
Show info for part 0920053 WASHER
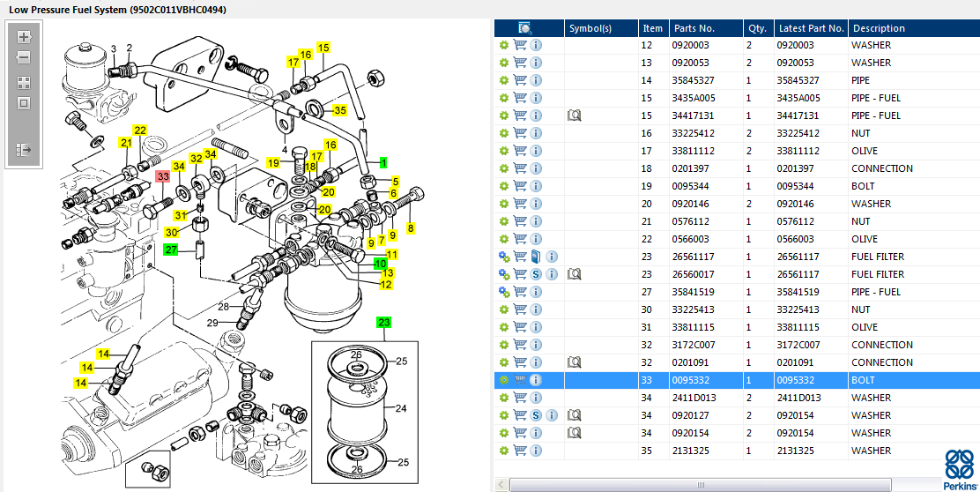tap(536, 63)
